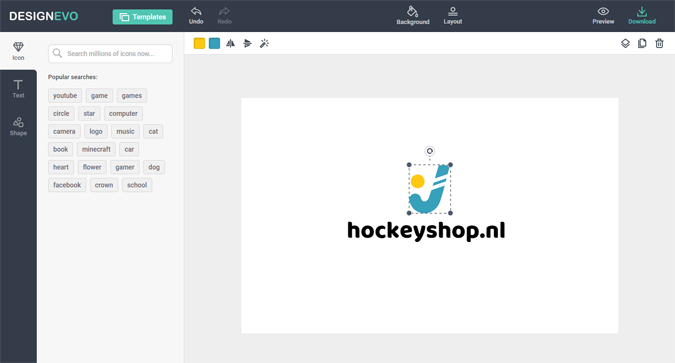Delete selected element with trash icon
Image resolution: width=675 pixels, height=363 pixels.
click(x=660, y=43)
